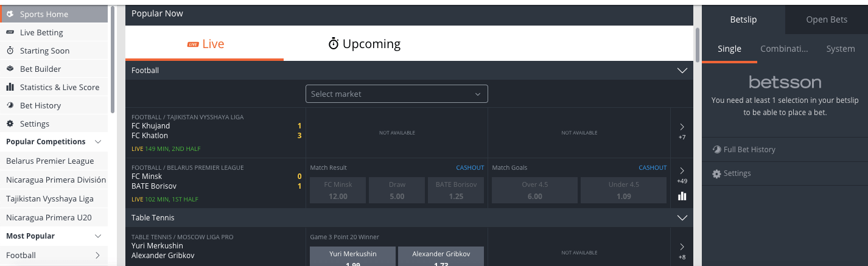The image size is (868, 266).
Task: Click the Statistics & Live Score bar-chart icon
Action: [x=10, y=87]
